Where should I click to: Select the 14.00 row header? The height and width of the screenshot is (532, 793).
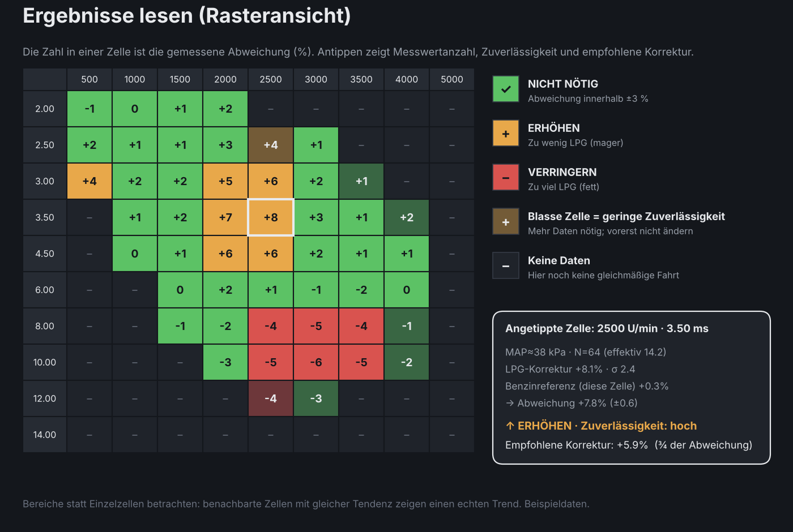(x=45, y=435)
